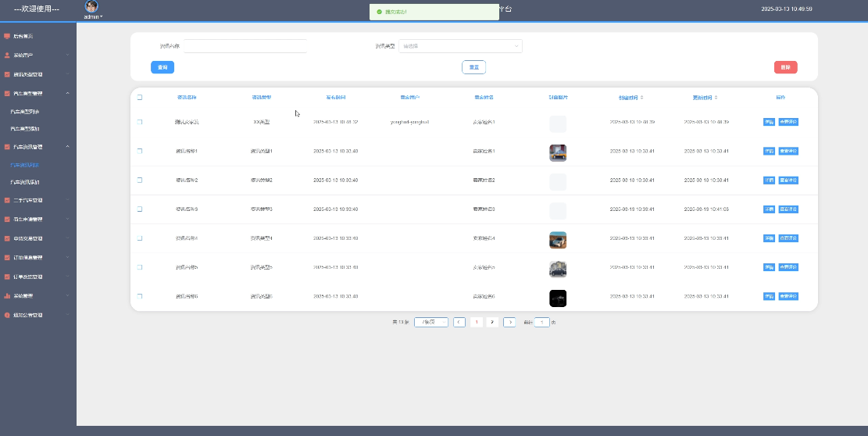Image resolution: width=868 pixels, height=436 pixels.
Task: Click 详情 for the XX类型 row
Action: coord(769,122)
